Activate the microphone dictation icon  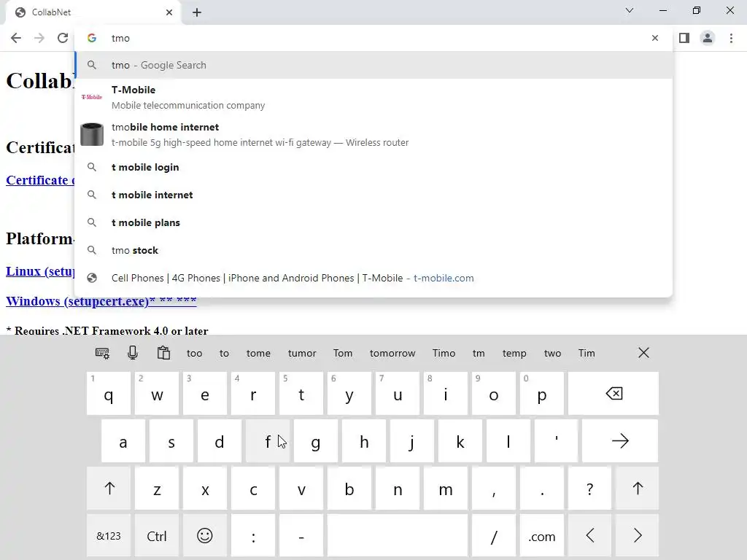pyautogui.click(x=133, y=353)
